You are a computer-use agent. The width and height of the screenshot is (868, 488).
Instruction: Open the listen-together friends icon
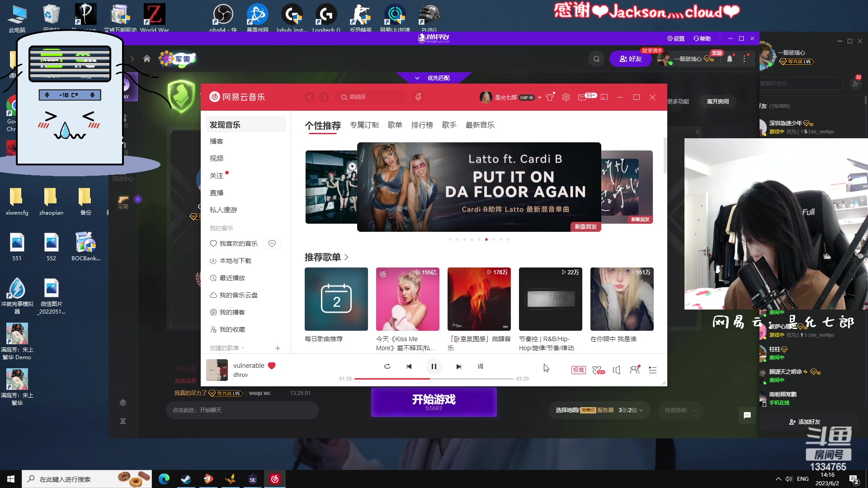(635, 370)
